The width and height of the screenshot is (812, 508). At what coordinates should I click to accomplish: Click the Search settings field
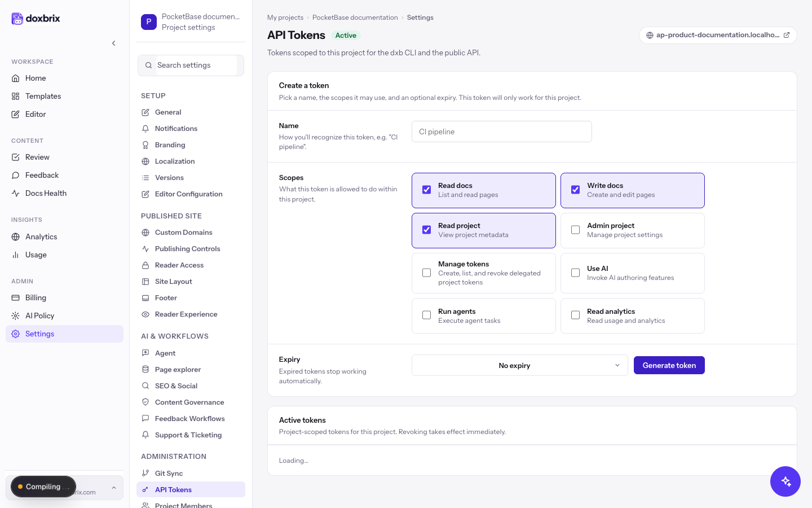point(191,65)
